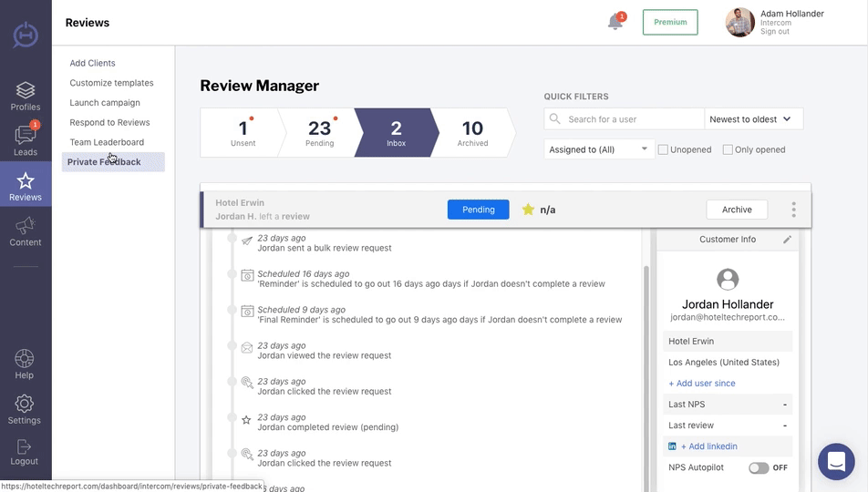This screenshot has height=492, width=868.
Task: Click calendar icon for Scheduled 16 days ago
Action: click(247, 275)
